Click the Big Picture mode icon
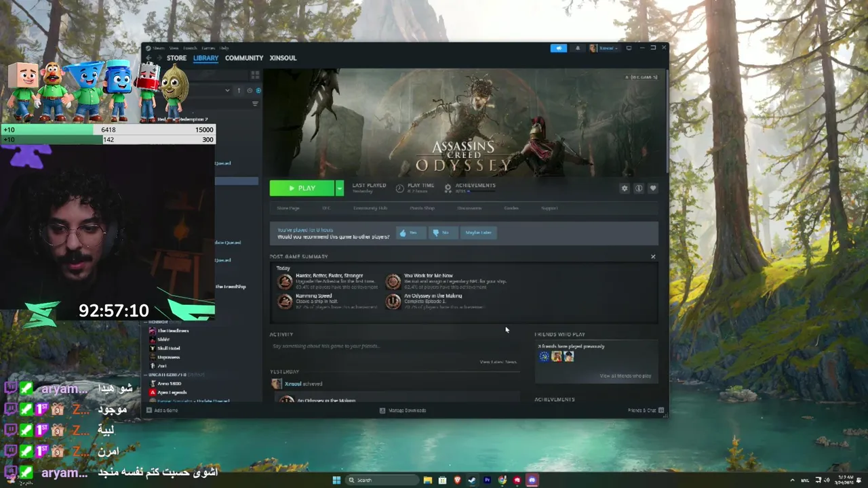 pos(629,48)
